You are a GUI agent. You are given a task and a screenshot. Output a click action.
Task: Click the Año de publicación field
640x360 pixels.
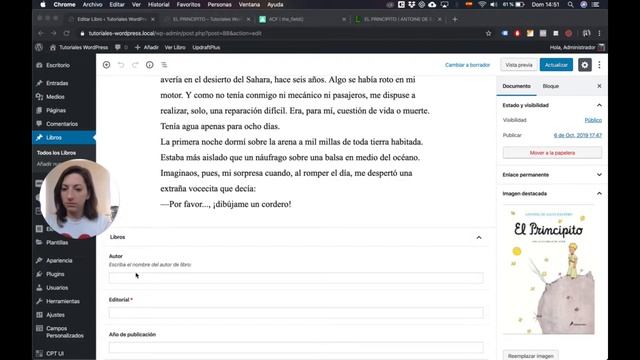pyautogui.click(x=296, y=347)
